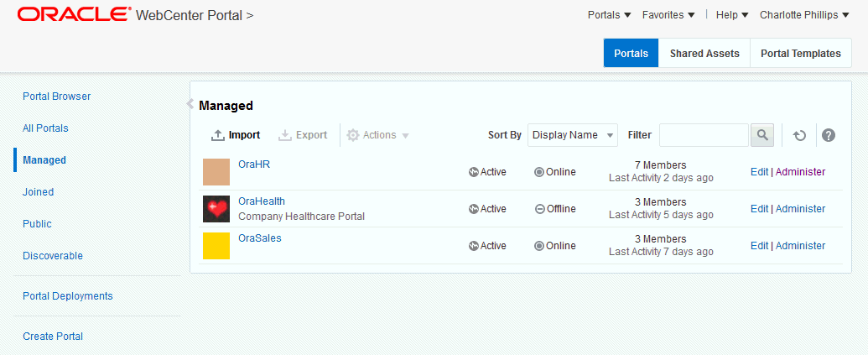
Task: Collapse the left navigation pane arrow
Action: pos(190,104)
